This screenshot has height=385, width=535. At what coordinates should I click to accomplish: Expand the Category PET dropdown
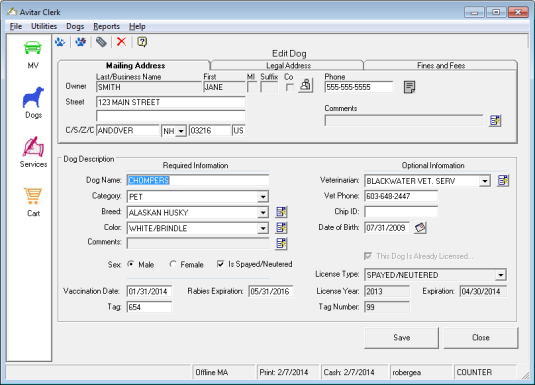[263, 197]
